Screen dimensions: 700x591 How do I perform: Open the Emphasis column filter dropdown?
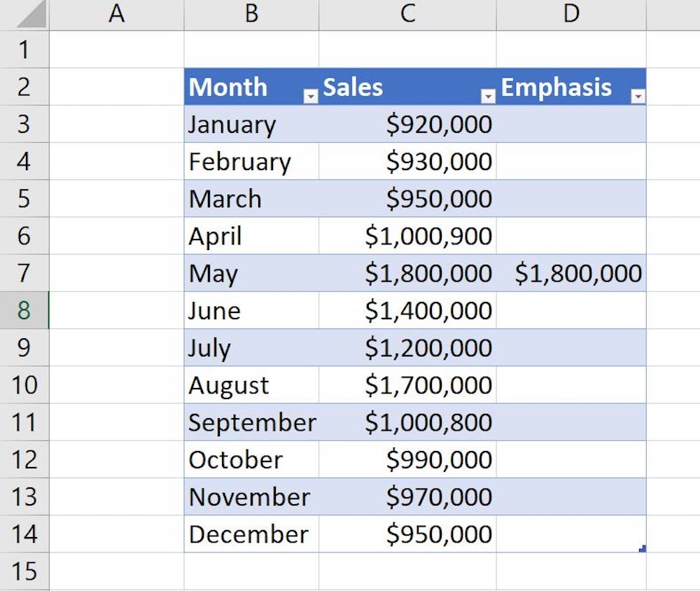pos(638,97)
